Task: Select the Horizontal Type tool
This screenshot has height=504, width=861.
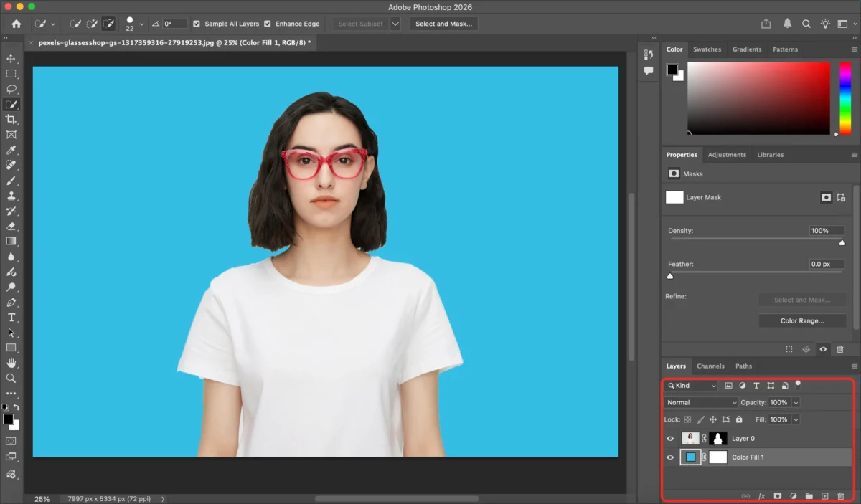Action: click(x=11, y=317)
